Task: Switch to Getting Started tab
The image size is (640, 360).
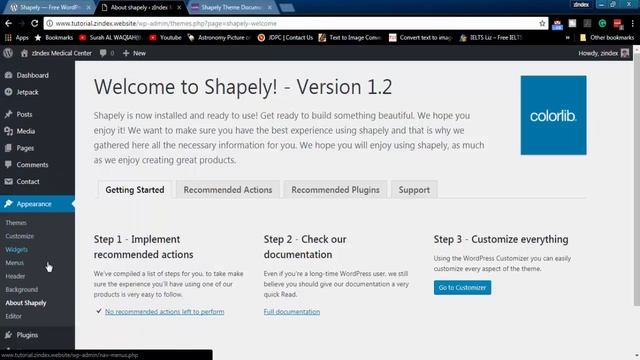Action: click(x=135, y=190)
